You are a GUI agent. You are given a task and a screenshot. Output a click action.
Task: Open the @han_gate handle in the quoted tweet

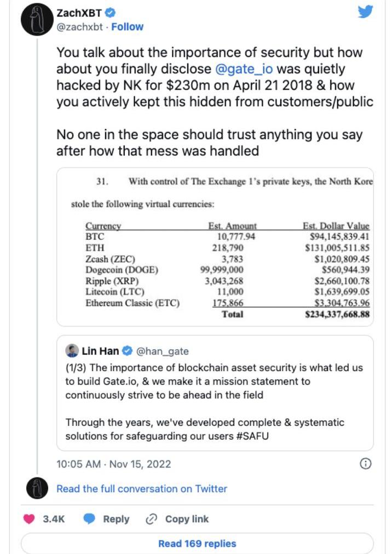[162, 351]
